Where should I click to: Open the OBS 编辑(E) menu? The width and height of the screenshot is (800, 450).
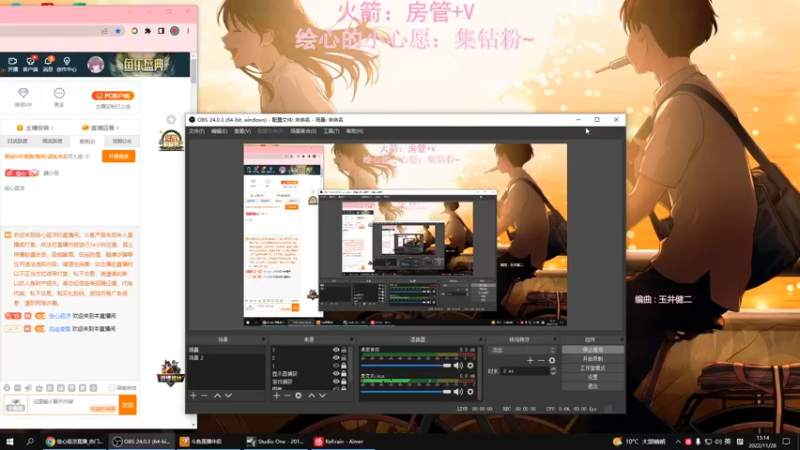[219, 131]
